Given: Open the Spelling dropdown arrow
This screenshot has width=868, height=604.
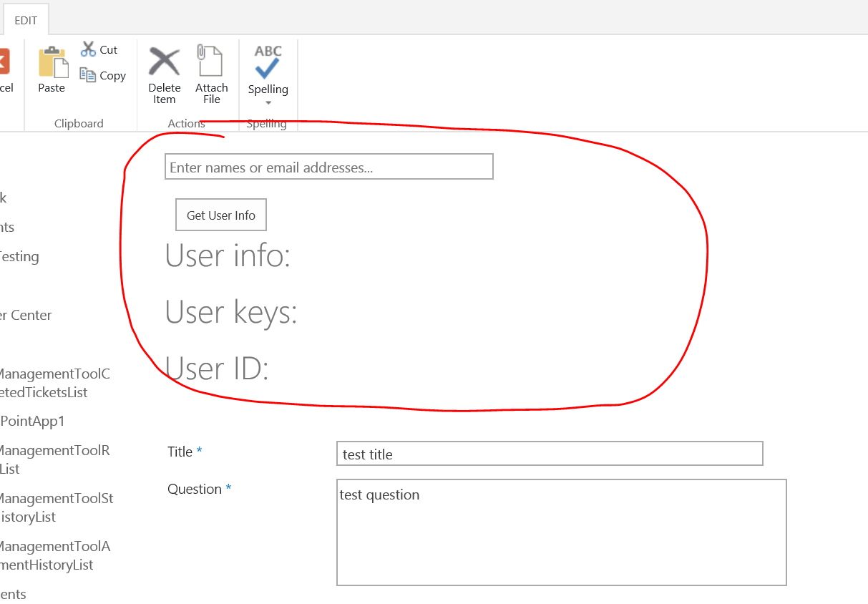Looking at the screenshot, I should [267, 103].
